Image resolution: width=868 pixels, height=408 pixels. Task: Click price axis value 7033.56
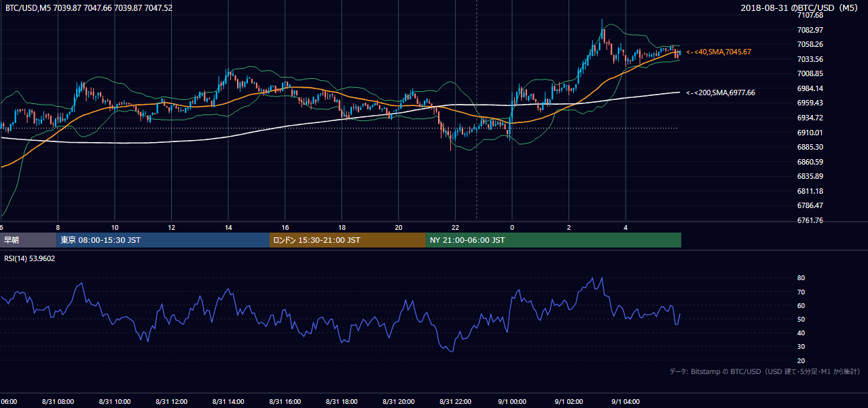[x=811, y=59]
